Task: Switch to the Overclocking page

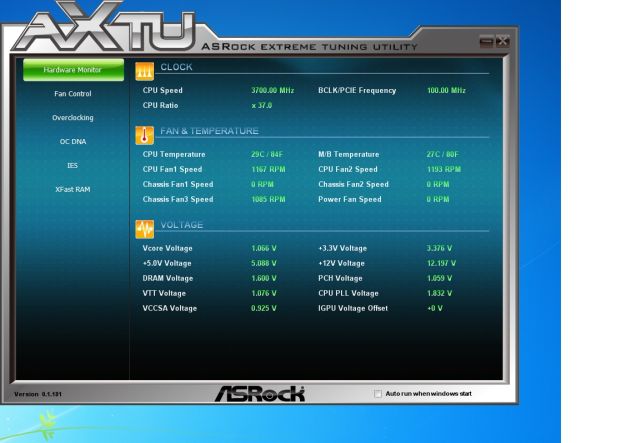Action: (73, 118)
